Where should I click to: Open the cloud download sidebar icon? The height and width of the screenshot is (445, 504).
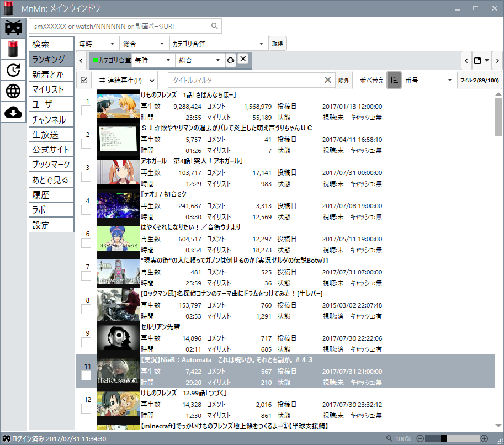13,112
